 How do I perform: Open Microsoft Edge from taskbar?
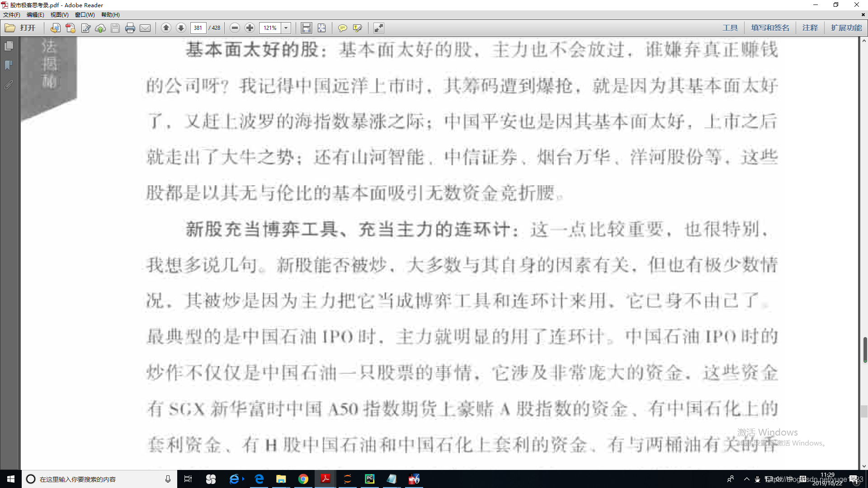[259, 479]
